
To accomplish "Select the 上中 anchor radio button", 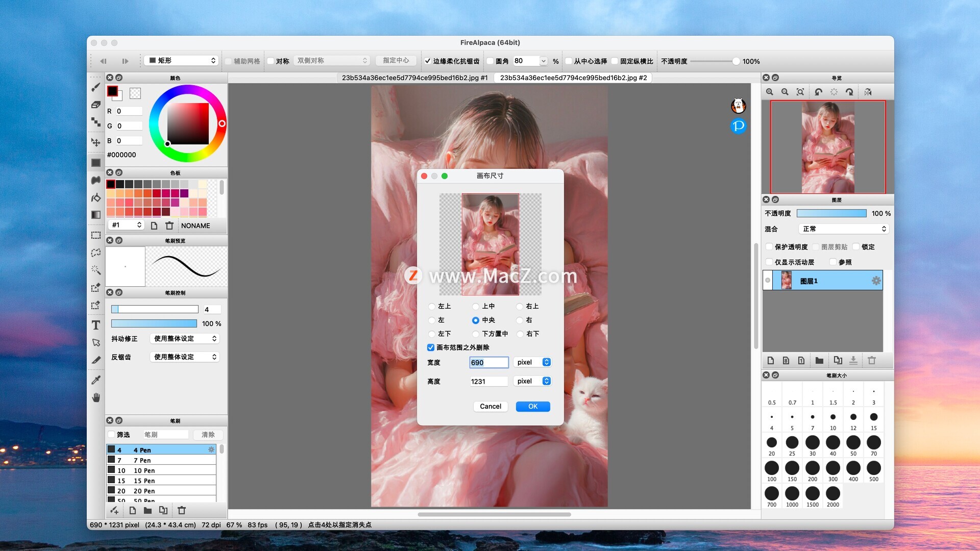I will click(x=475, y=306).
